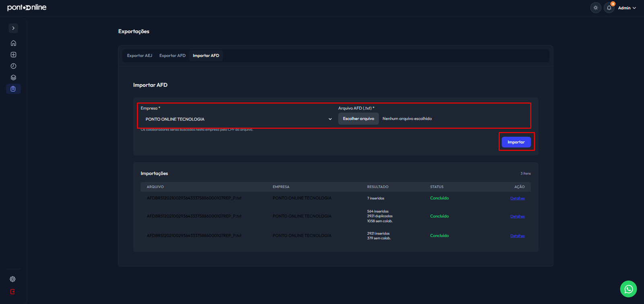This screenshot has width=644, height=304.
Task: Click the Importações section title
Action: [x=154, y=174]
